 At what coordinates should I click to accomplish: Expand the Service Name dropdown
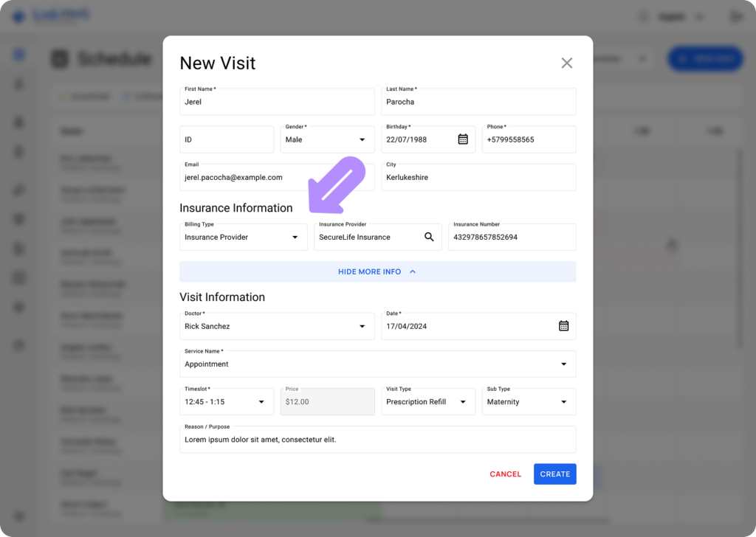[x=563, y=364]
